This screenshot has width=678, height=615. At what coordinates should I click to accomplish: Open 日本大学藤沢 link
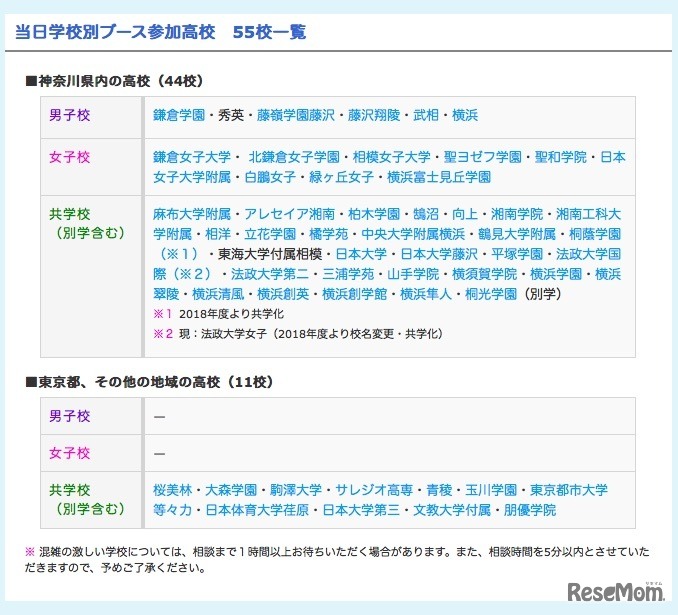click(439, 254)
